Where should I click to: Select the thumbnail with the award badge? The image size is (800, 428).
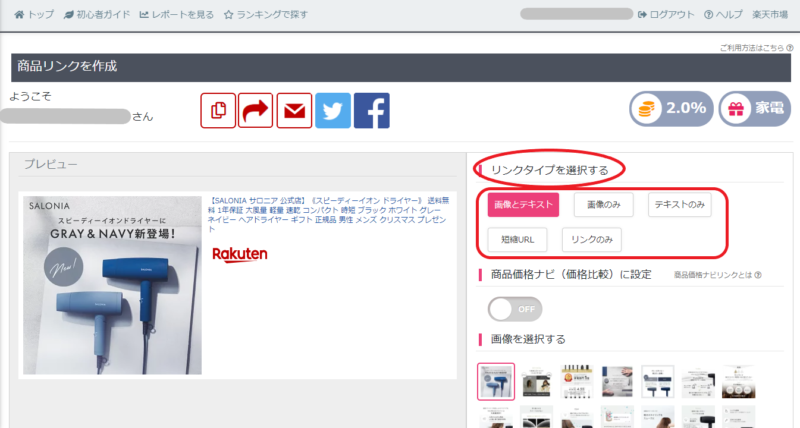click(577, 382)
